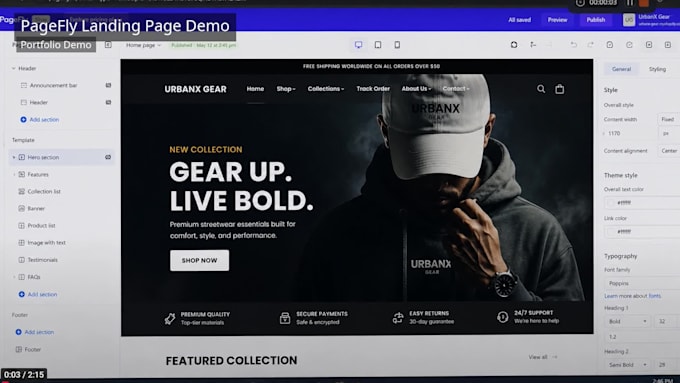Toggle Hero section visibility
The height and width of the screenshot is (383, 680).
tap(108, 157)
